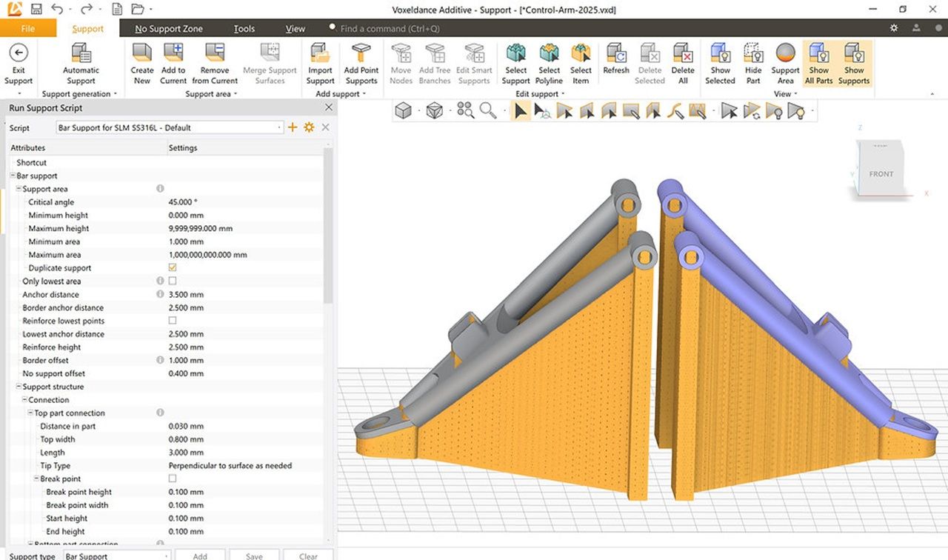Check the Reinforce lowest points checkbox
Screen dimensions: 948x560
(x=173, y=321)
